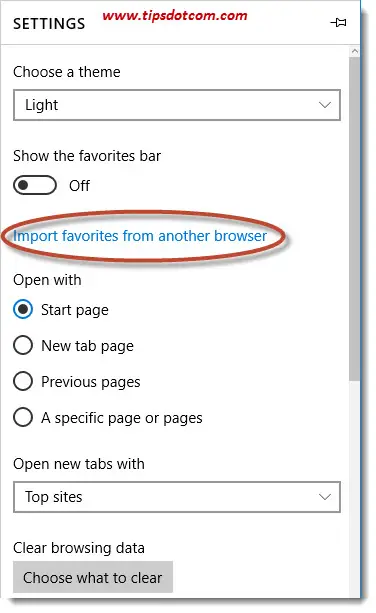This screenshot has width=376, height=613.
Task: Click the chevron arrow in Top sites box
Action: [325, 497]
